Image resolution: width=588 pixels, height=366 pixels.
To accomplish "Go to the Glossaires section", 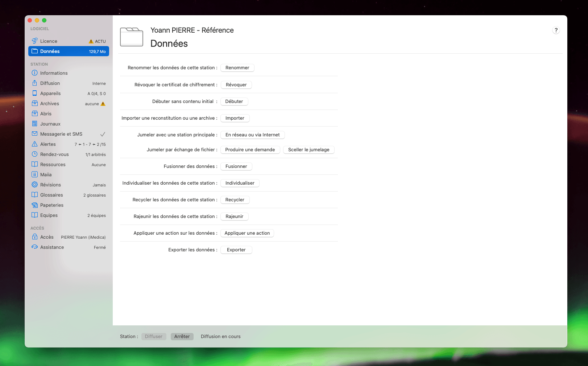I will tap(51, 195).
